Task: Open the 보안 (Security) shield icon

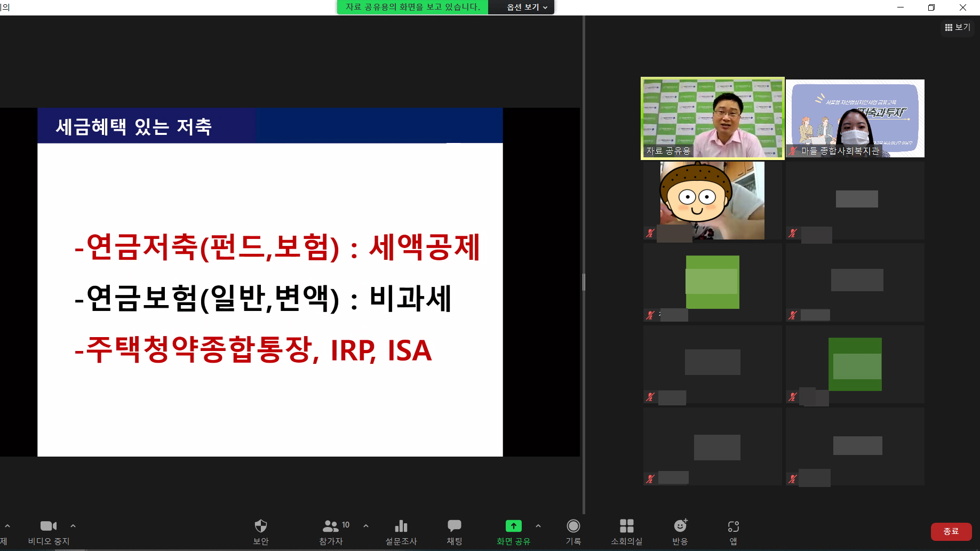Action: pos(260,526)
